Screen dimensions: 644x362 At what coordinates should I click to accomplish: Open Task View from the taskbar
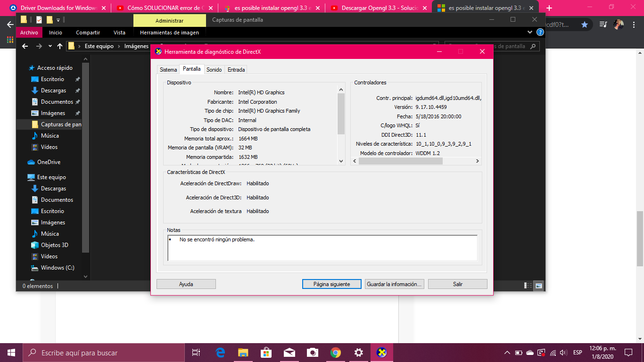[196, 353]
